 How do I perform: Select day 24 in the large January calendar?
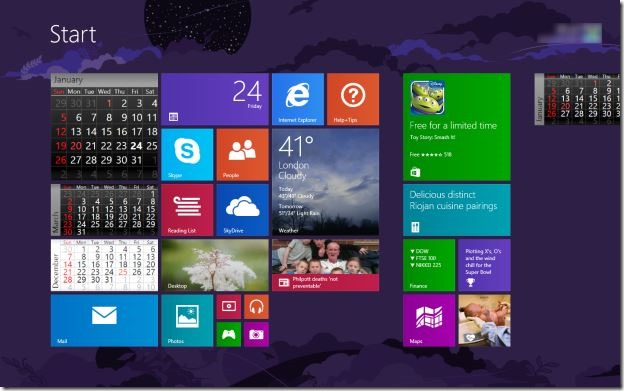[x=136, y=146]
